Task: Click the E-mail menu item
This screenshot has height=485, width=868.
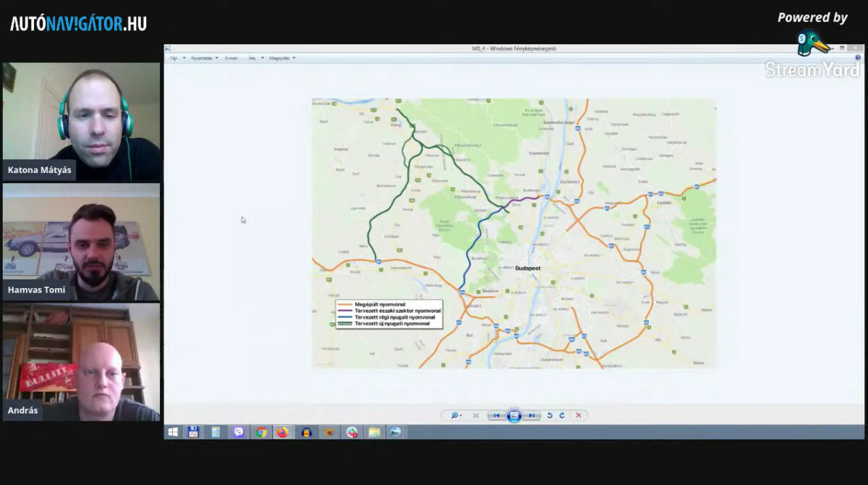Action: (231, 58)
